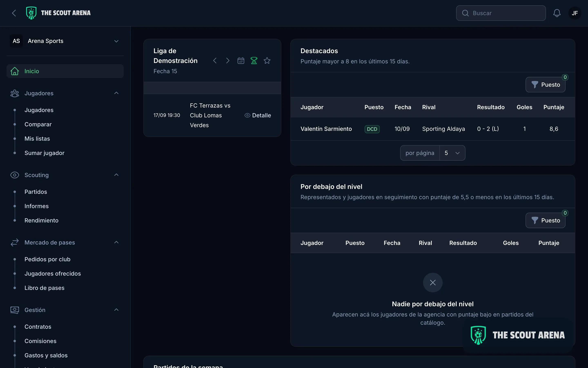Viewport: 588px width, 368px height.
Task: Click the Gestión money icon
Action: (14, 310)
